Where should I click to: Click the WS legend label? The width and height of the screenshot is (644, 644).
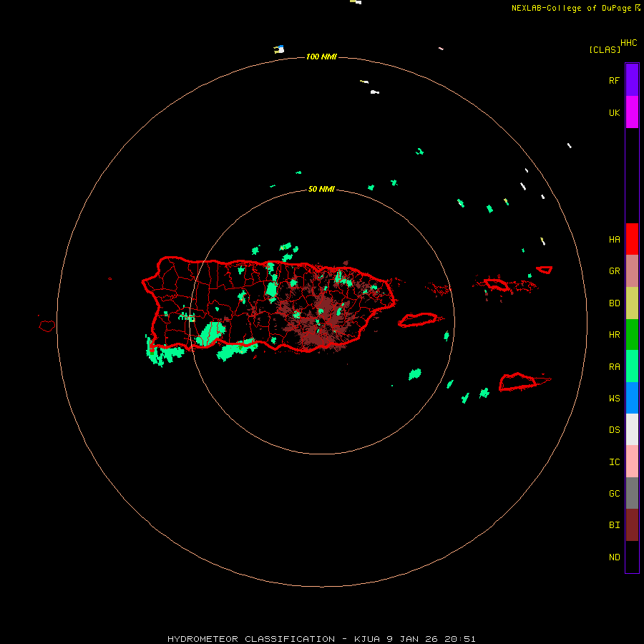pos(614,399)
